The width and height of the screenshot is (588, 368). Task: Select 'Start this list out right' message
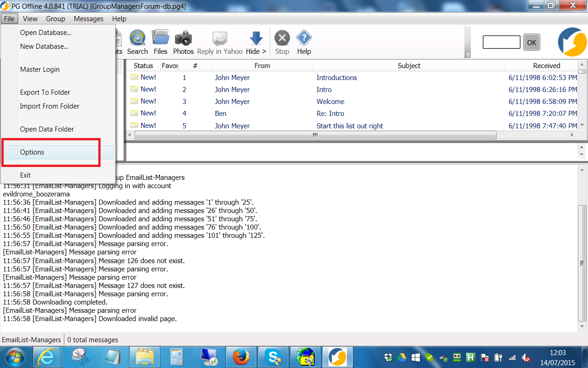(x=350, y=126)
